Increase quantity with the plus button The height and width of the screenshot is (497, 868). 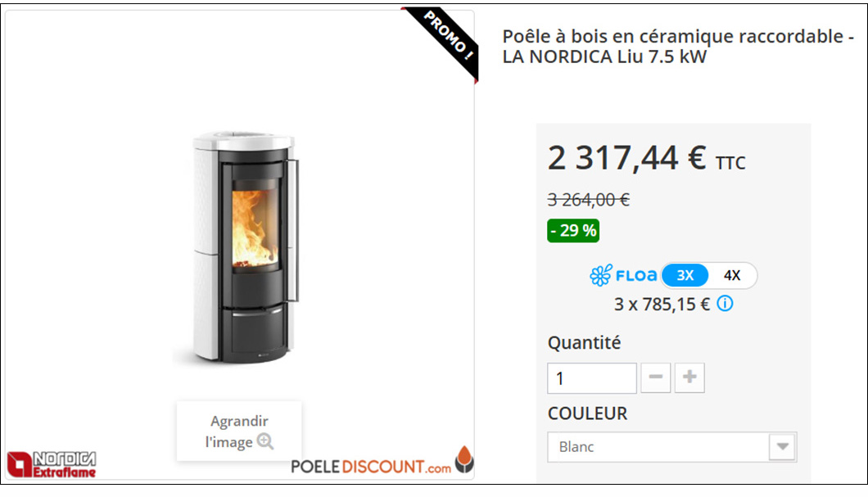pyautogui.click(x=689, y=377)
